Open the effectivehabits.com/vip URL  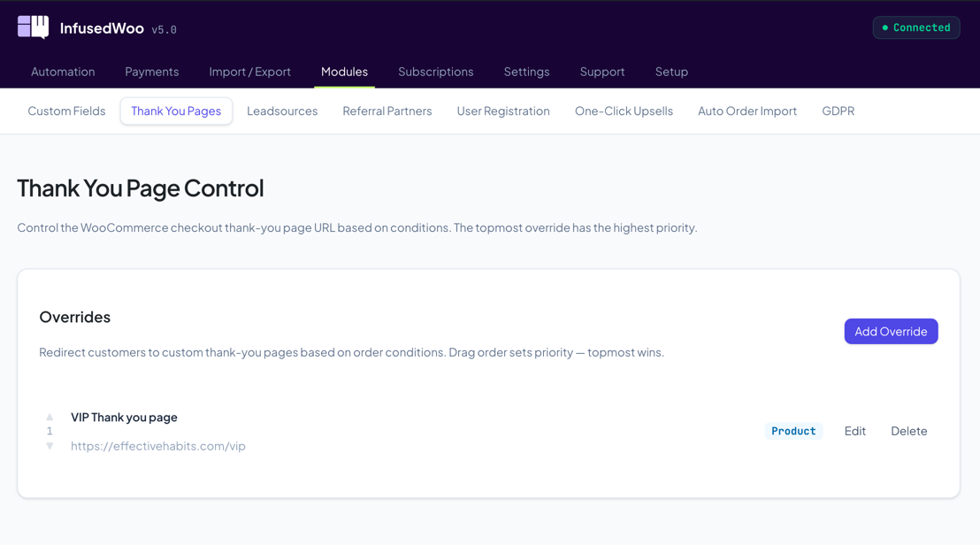[x=157, y=446]
